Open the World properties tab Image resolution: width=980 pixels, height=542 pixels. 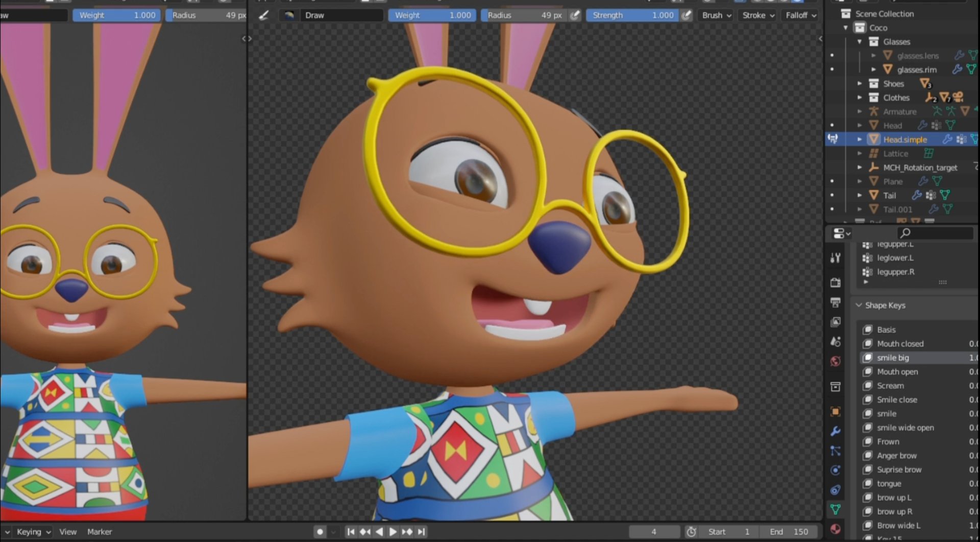click(x=836, y=361)
